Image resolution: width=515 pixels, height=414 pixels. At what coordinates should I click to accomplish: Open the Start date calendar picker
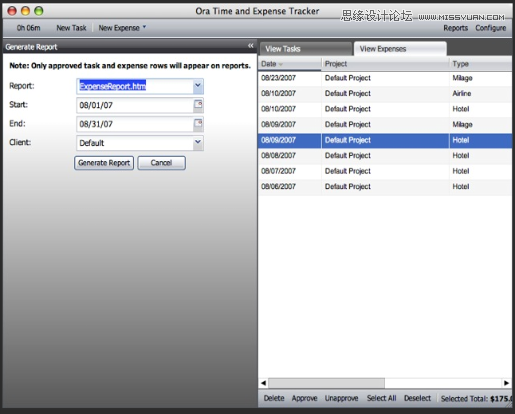(x=198, y=105)
